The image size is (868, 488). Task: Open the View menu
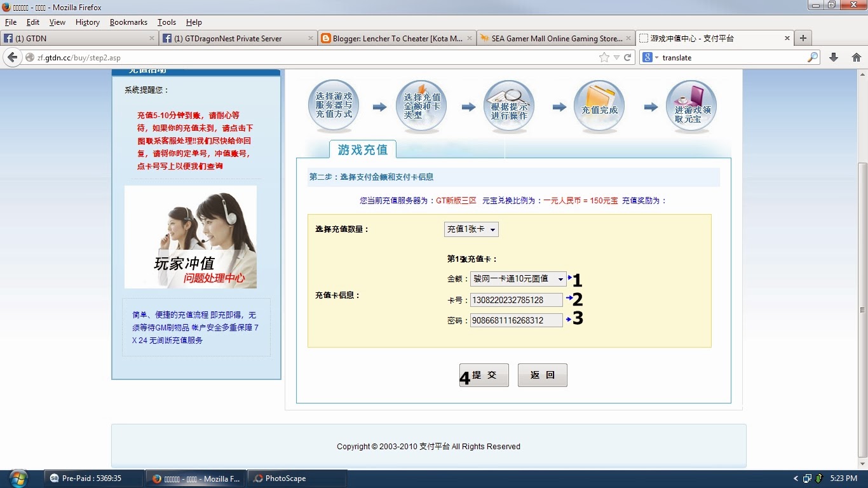point(58,22)
